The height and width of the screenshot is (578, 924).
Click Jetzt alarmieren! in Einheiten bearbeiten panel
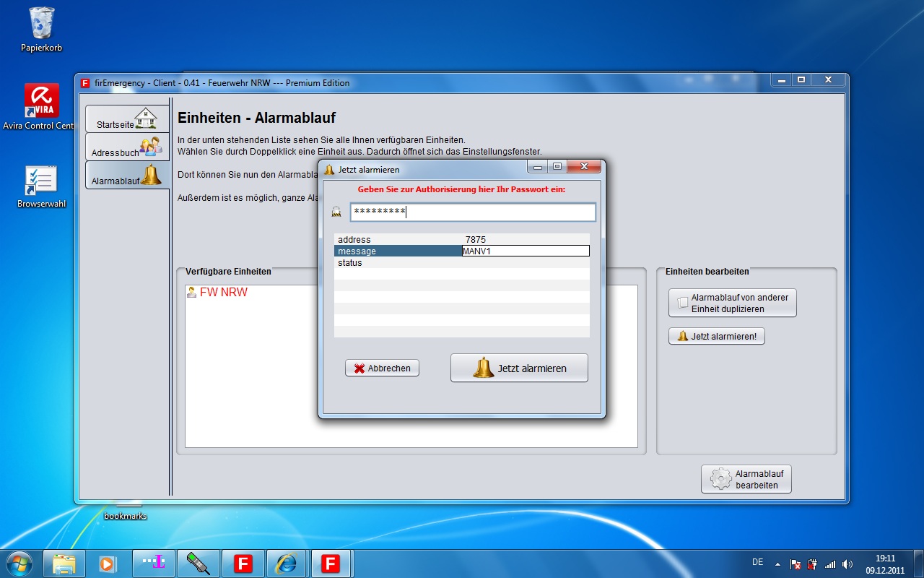point(716,336)
